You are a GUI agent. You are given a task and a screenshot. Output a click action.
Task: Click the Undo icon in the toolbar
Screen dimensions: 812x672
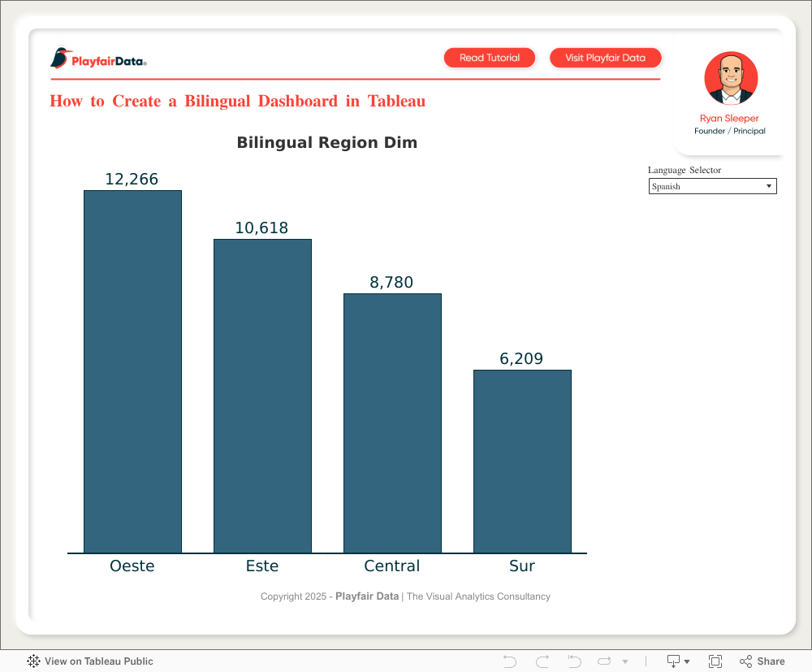[510, 661]
